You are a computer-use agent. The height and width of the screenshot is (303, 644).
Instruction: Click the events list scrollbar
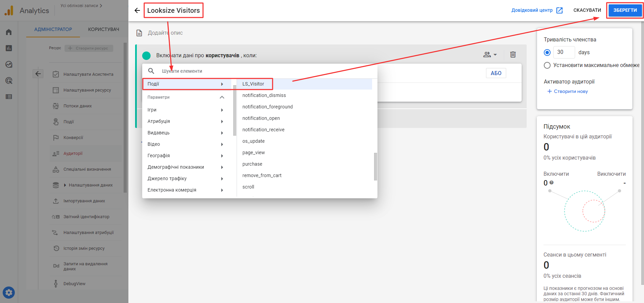pos(375,167)
